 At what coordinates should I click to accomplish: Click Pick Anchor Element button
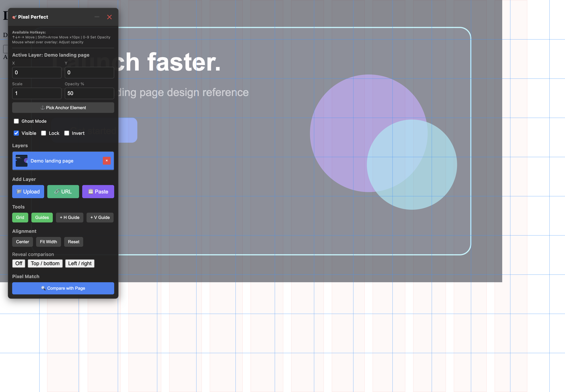click(x=63, y=108)
